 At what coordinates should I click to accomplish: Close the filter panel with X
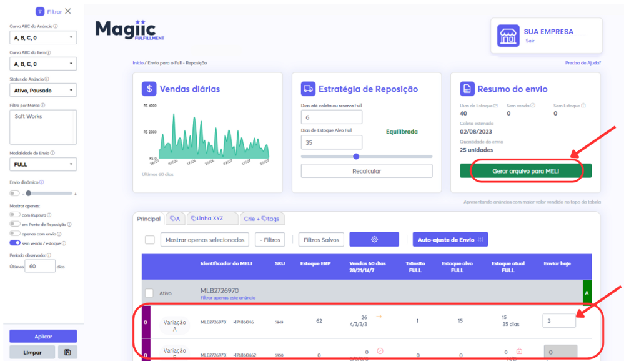(68, 11)
